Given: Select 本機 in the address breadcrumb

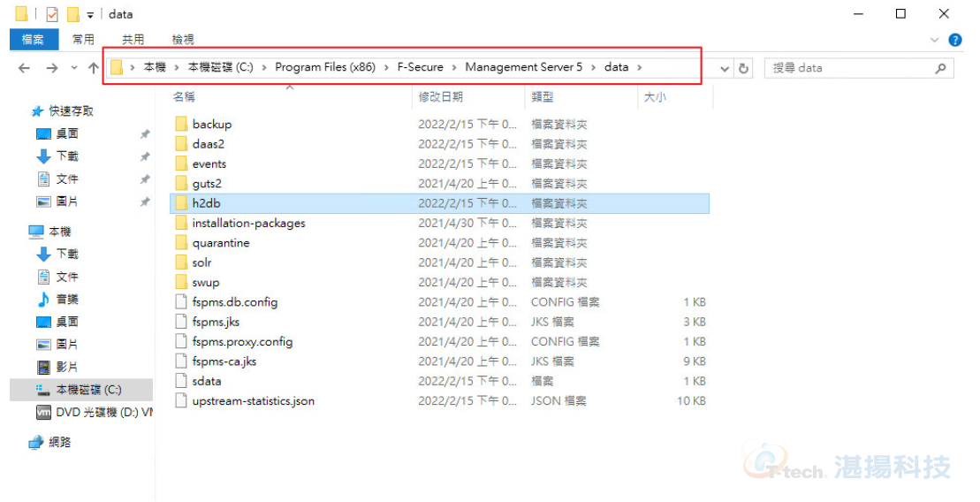Looking at the screenshot, I should (155, 67).
